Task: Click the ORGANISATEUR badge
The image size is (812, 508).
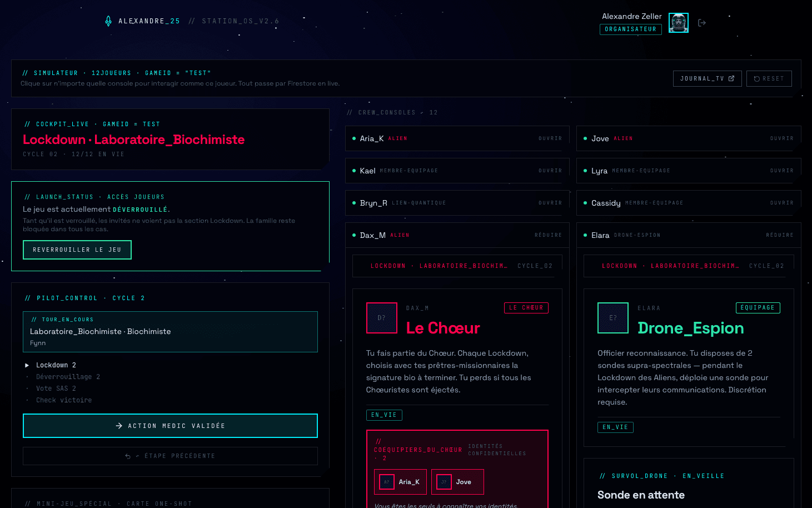Action: click(x=631, y=29)
